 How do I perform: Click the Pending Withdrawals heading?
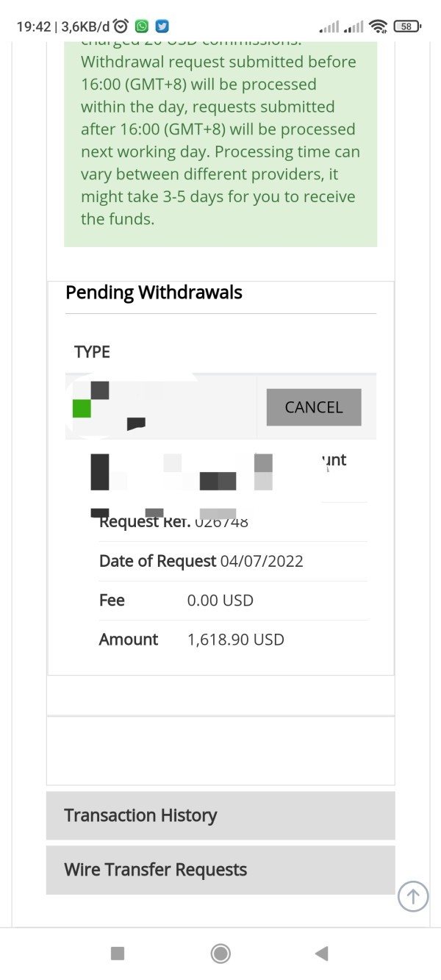point(154,293)
